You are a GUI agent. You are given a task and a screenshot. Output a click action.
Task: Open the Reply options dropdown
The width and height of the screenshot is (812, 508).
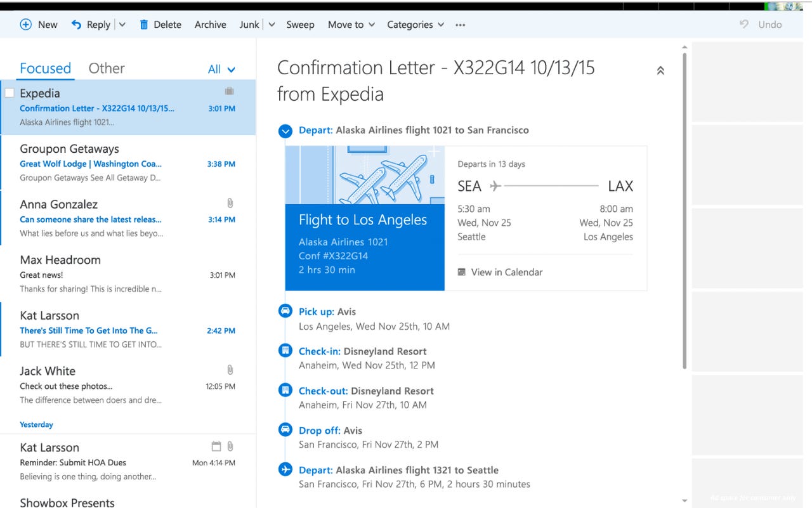click(x=121, y=24)
